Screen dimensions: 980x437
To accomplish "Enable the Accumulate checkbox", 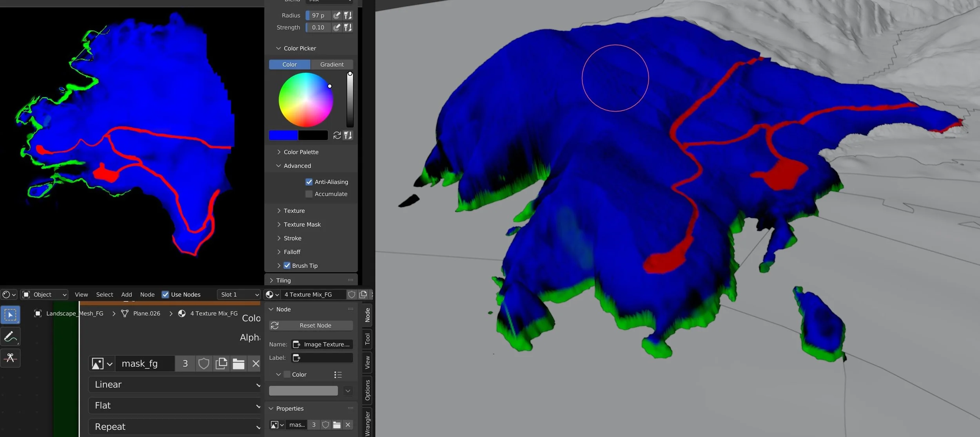I will click(x=309, y=194).
